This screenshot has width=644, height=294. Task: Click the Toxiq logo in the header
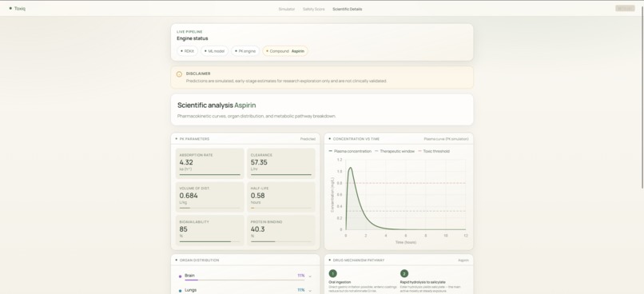[18, 8]
